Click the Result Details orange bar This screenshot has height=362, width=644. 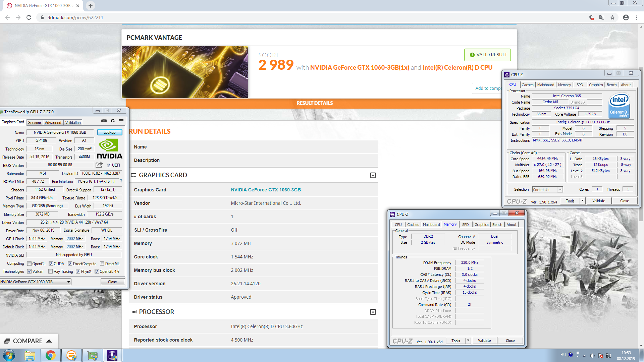(314, 103)
